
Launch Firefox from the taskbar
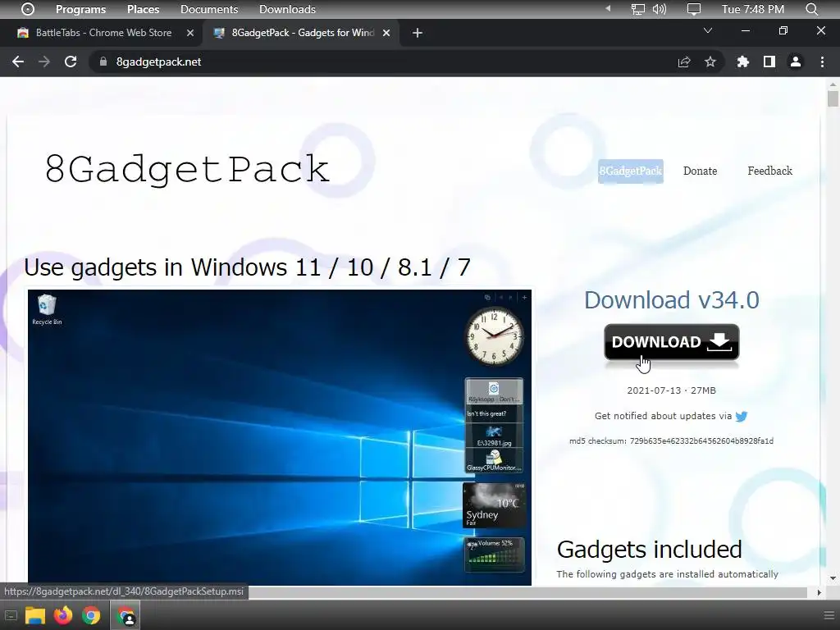coord(62,615)
